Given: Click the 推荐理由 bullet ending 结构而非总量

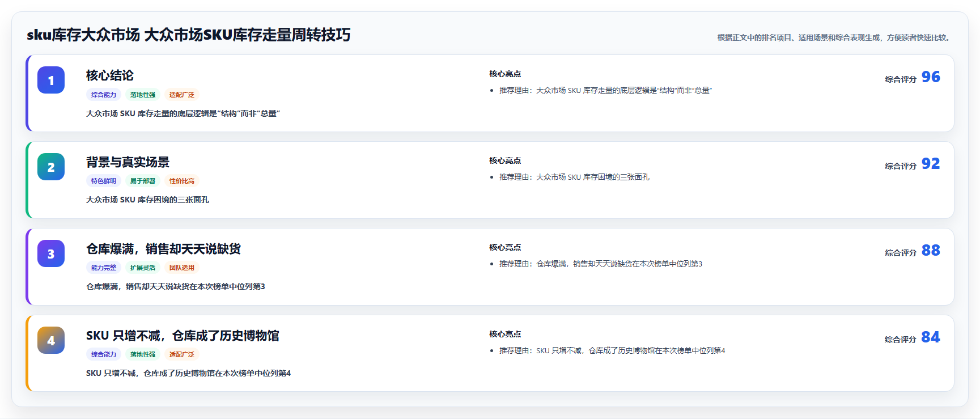Looking at the screenshot, I should pos(605,90).
